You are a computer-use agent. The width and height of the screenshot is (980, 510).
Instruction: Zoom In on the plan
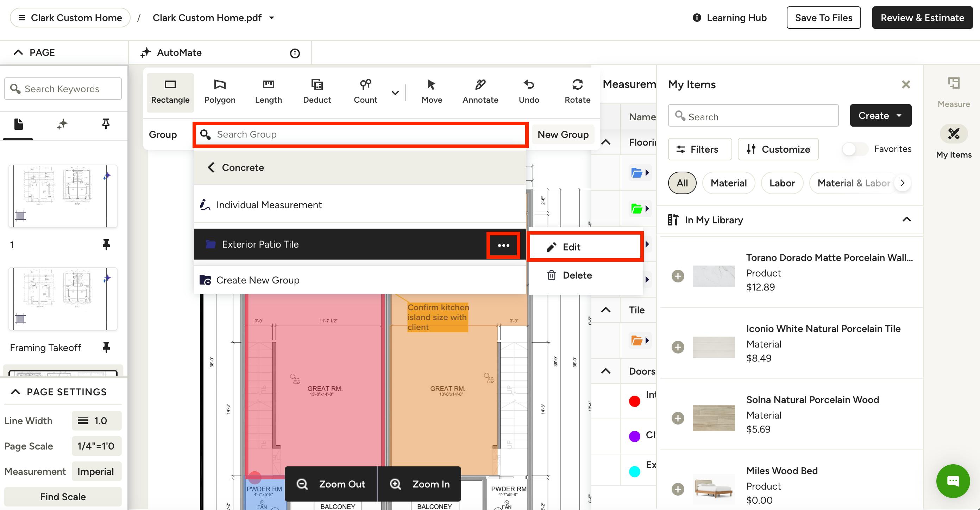point(420,484)
